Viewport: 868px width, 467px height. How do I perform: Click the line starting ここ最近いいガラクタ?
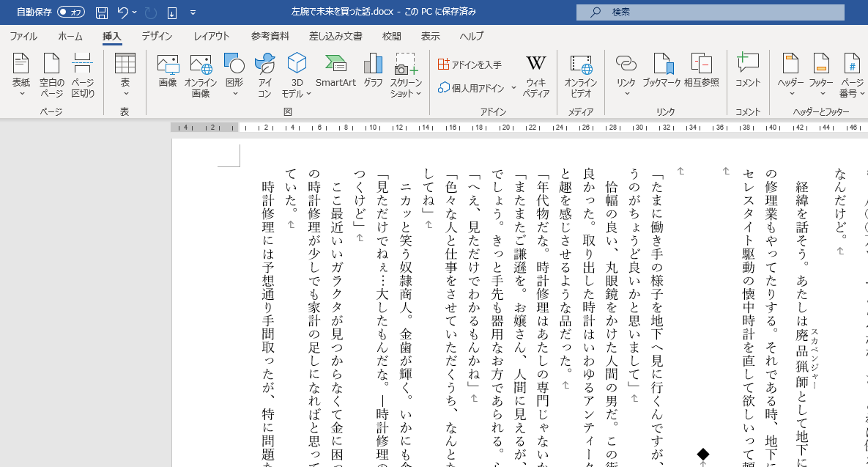click(x=338, y=323)
